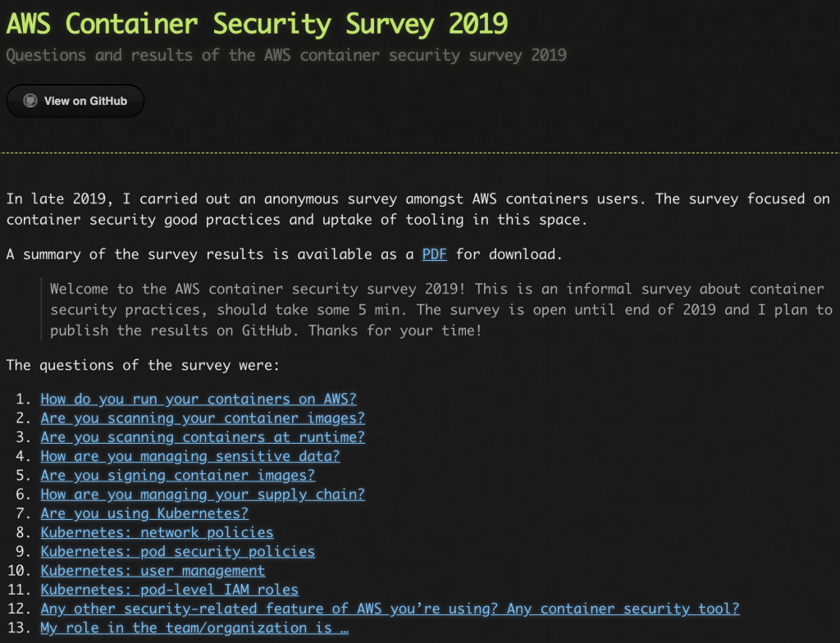Screen dimensions: 840x643
Task: Open 'How are you managing sensitive data?'
Action: (190, 456)
